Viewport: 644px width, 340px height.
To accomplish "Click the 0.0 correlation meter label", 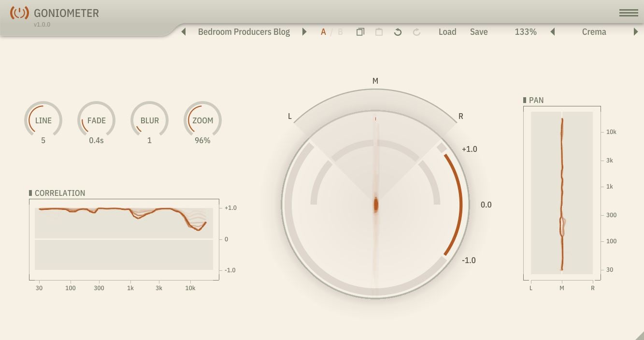I will click(x=486, y=205).
